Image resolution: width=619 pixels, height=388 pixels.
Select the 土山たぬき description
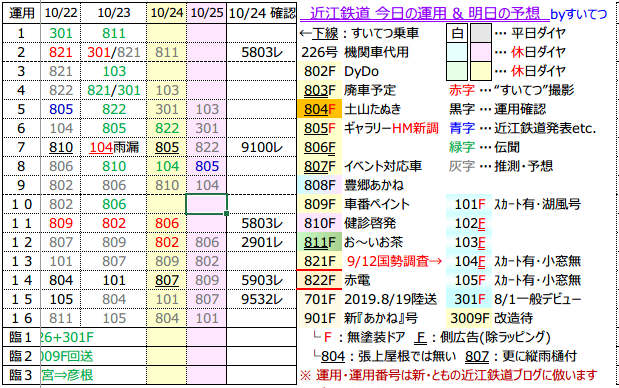point(373,109)
